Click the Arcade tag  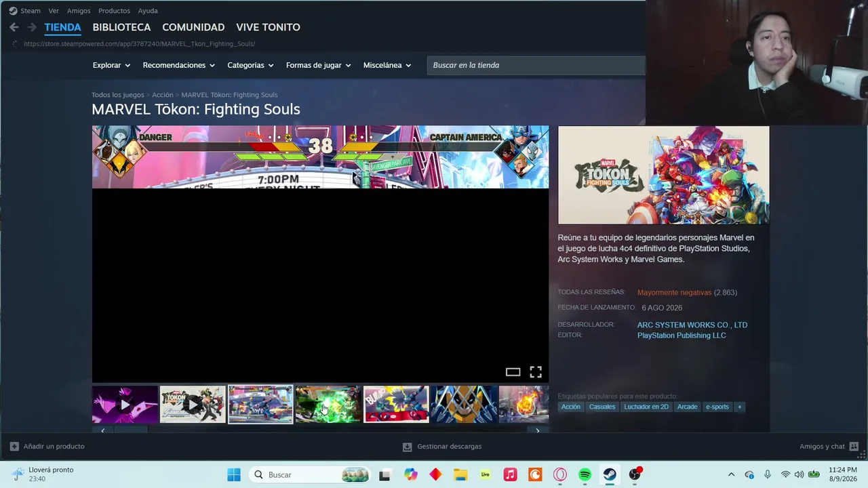687,407
